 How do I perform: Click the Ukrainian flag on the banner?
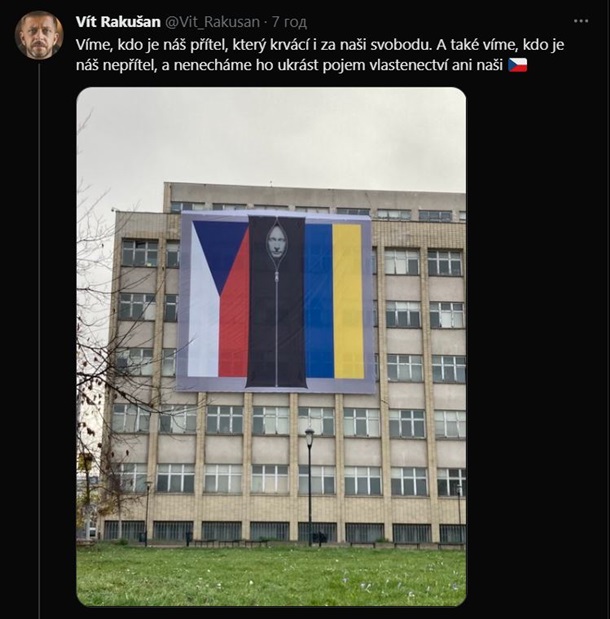(x=334, y=301)
